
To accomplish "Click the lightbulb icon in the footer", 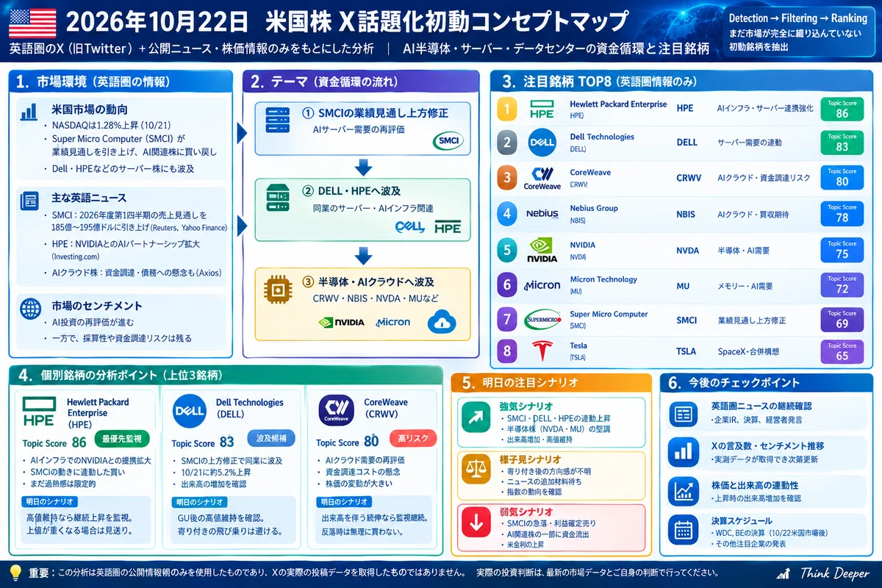I will 15,572.
